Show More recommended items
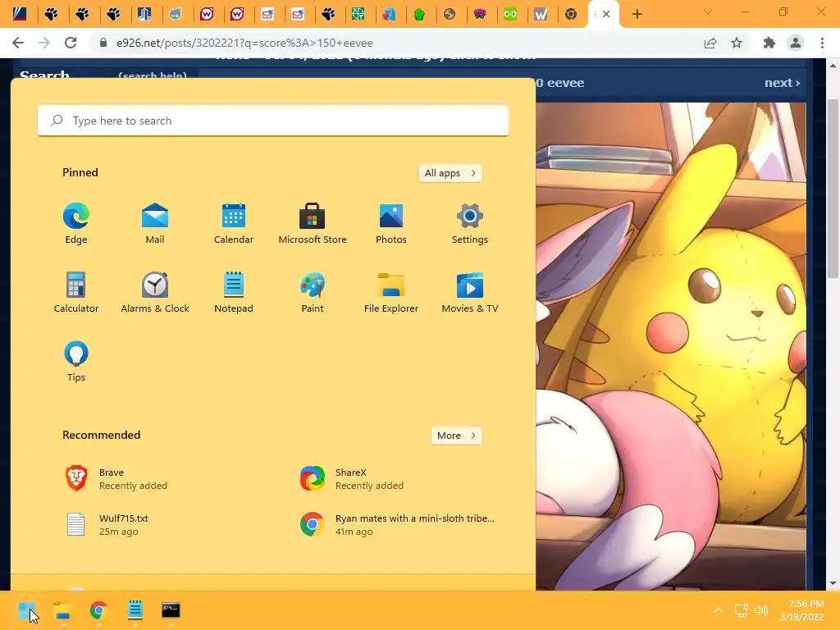840x630 pixels. 456,436
